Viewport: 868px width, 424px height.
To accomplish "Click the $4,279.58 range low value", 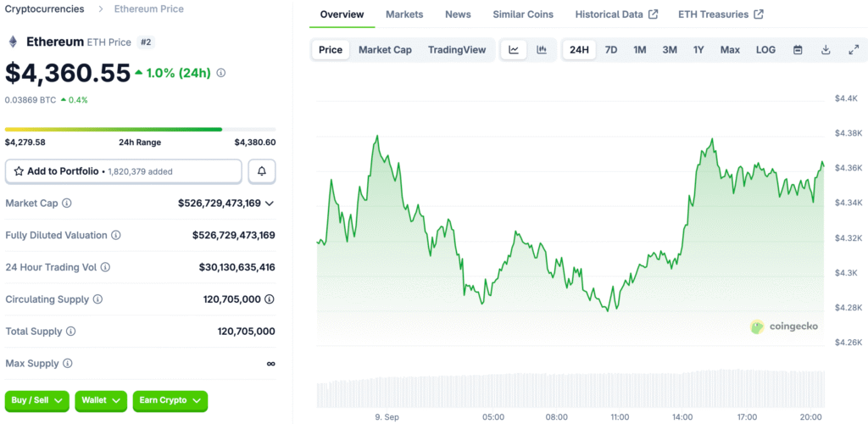I will 25,142.
